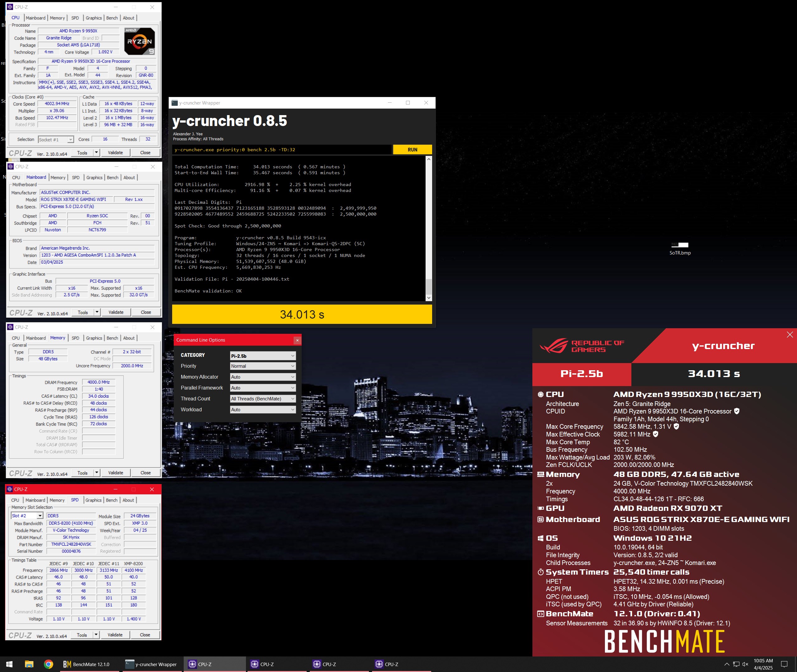Open SPD tab in Memory CPU-Z window

(x=75, y=338)
